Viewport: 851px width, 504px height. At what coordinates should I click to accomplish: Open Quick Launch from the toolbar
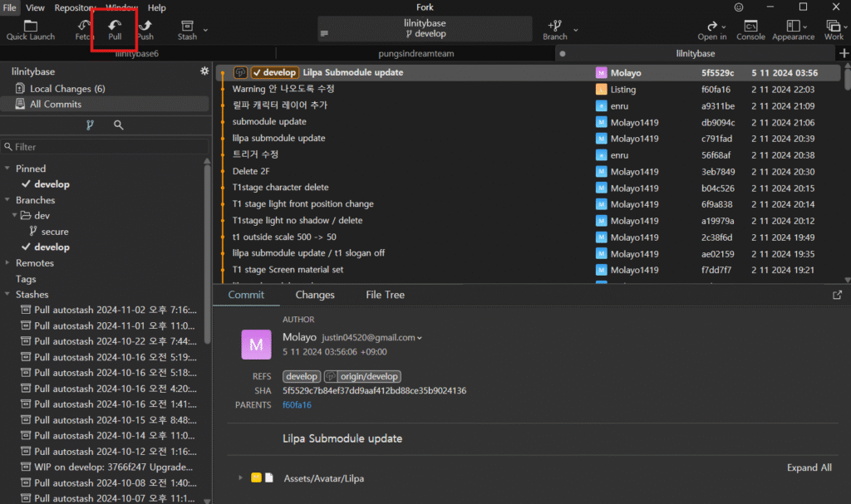31,29
